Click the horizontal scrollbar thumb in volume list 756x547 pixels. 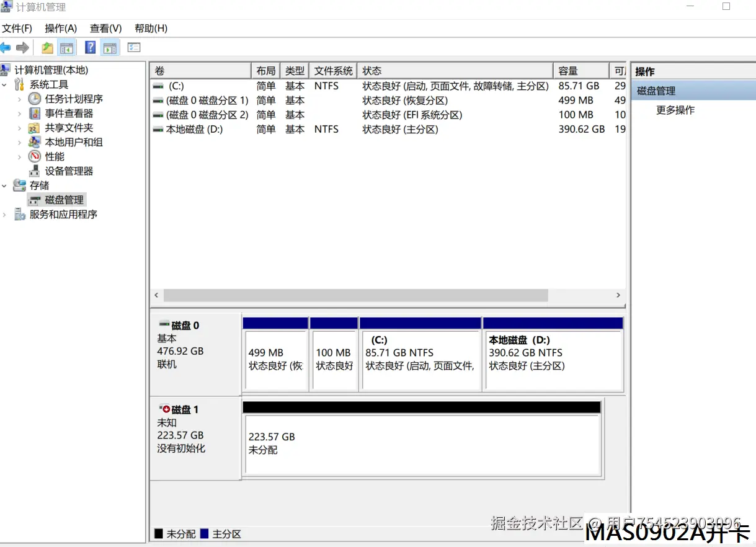tap(356, 295)
